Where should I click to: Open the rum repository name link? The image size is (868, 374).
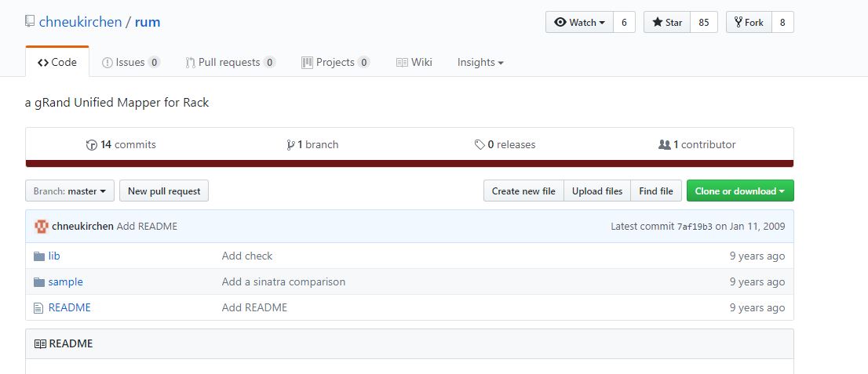coord(148,22)
